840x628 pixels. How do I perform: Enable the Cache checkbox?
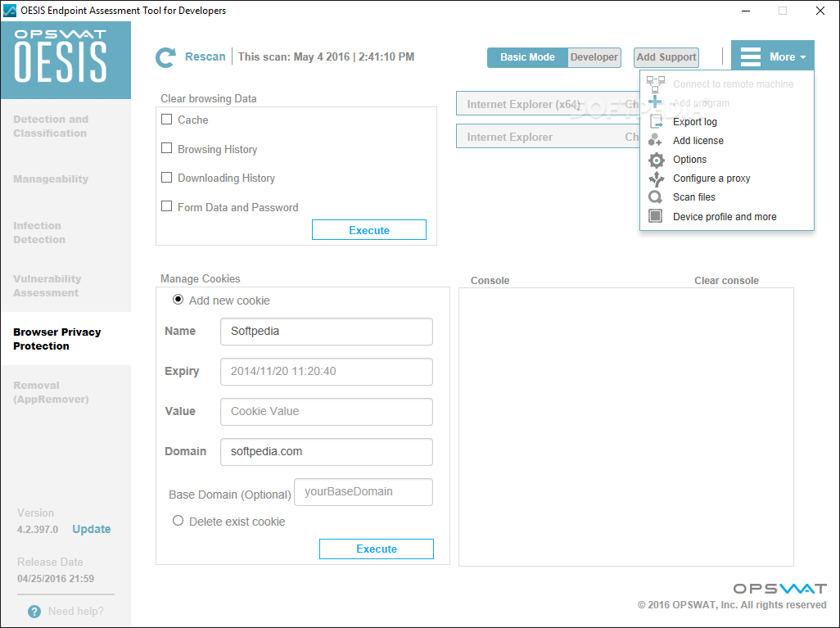click(166, 119)
